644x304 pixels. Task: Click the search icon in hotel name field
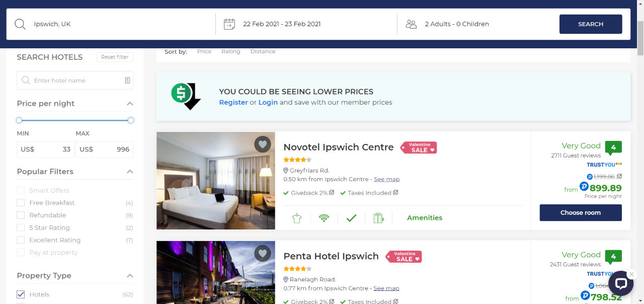pos(26,81)
